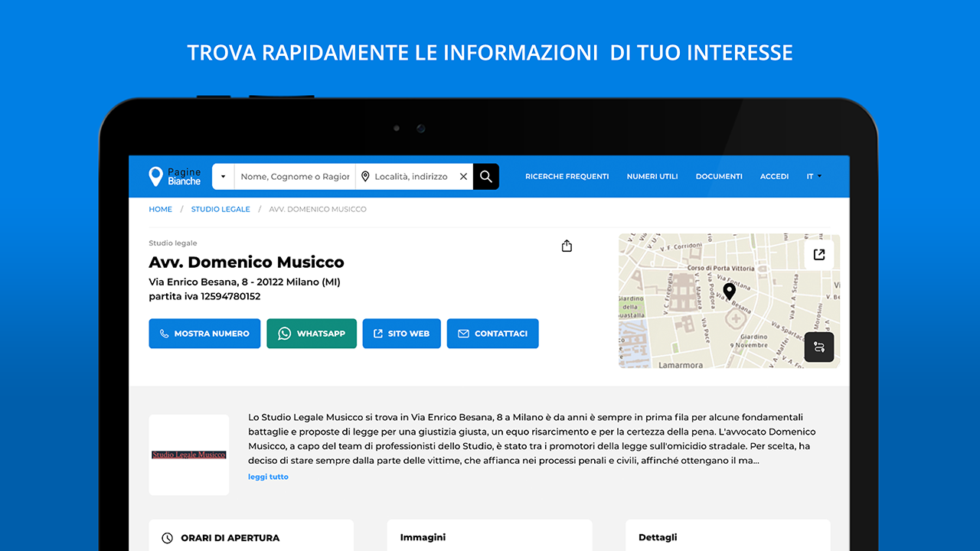Select the AVV. DOMENICO MUSICCO breadcrumb text
This screenshot has height=551, width=980.
318,209
